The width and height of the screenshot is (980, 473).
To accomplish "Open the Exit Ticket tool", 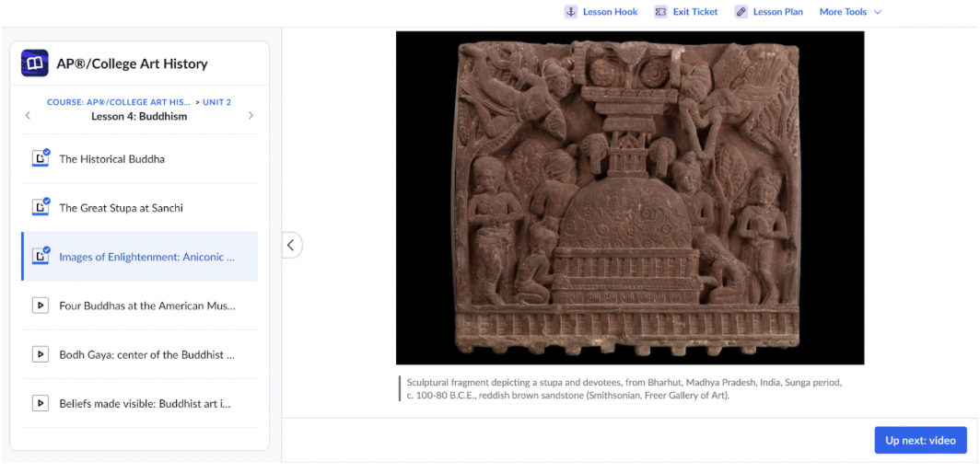I will click(x=686, y=12).
